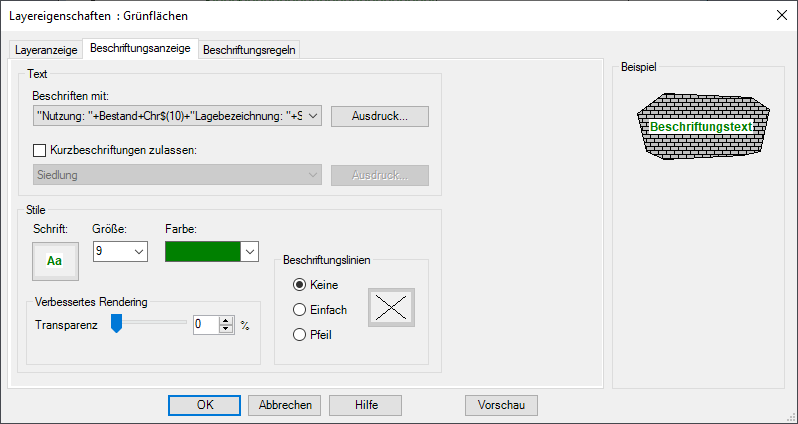Click the label line style preview box

(391, 307)
